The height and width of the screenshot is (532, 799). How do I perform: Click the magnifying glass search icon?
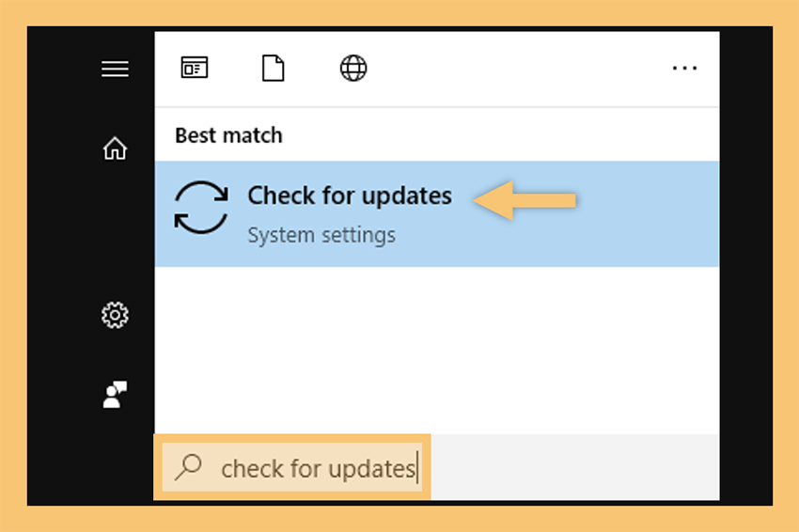tap(188, 467)
